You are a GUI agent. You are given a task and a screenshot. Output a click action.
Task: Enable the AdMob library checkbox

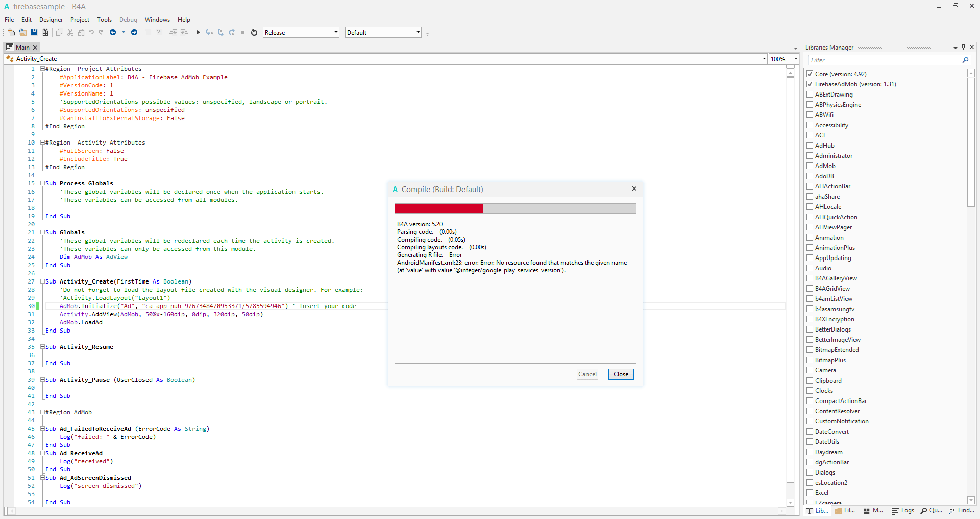coord(810,166)
